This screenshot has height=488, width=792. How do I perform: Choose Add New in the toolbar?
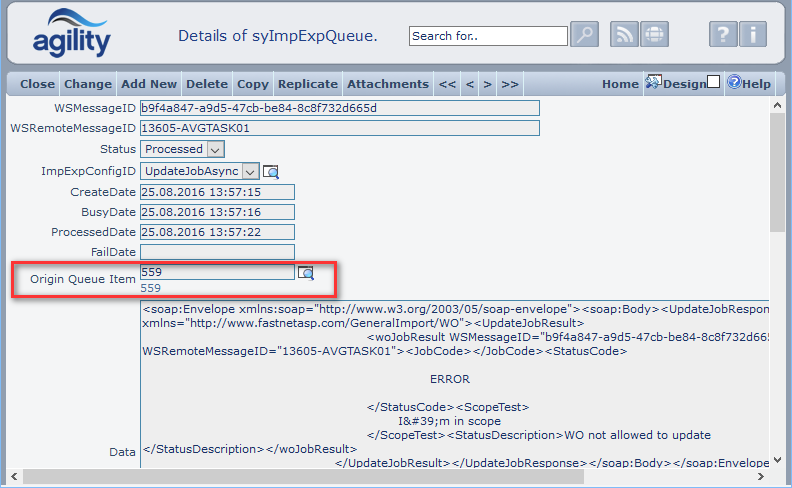[x=149, y=84]
